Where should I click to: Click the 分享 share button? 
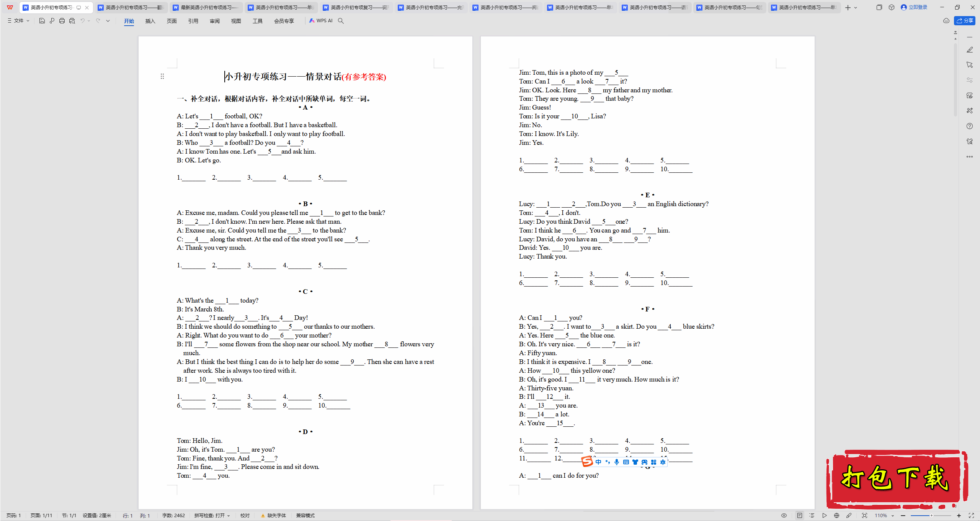(965, 21)
